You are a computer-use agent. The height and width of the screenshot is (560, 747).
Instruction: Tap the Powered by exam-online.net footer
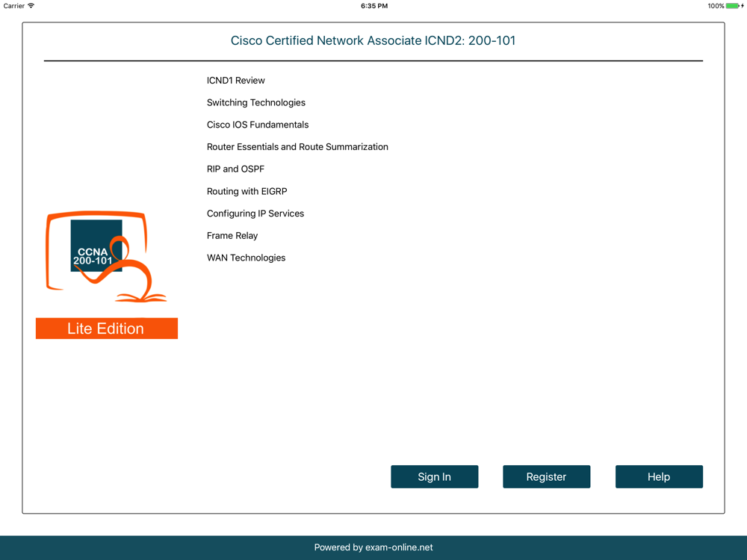[373, 547]
